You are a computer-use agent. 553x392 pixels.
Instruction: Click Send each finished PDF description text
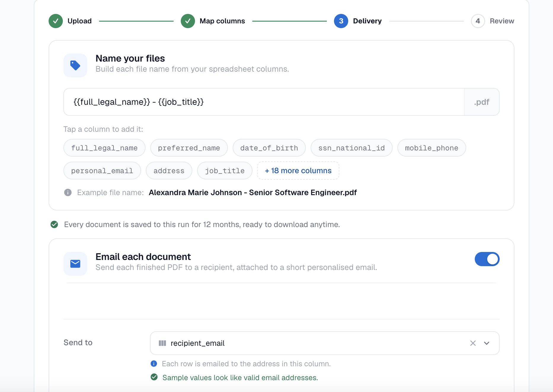[x=236, y=267]
